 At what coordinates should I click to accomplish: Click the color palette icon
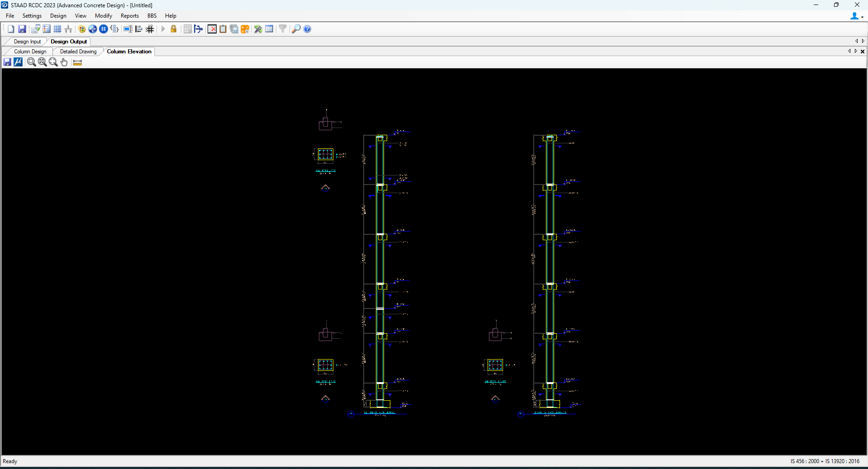click(82, 29)
